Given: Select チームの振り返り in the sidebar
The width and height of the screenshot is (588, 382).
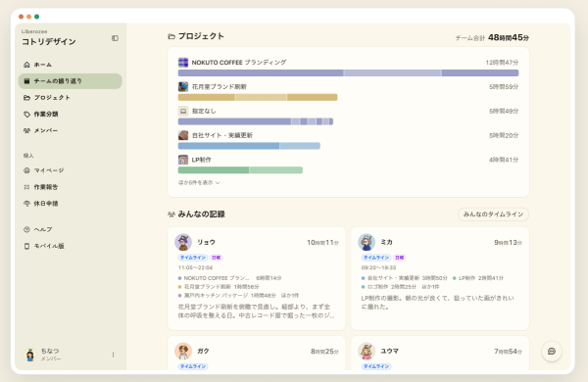Looking at the screenshot, I should (71, 81).
